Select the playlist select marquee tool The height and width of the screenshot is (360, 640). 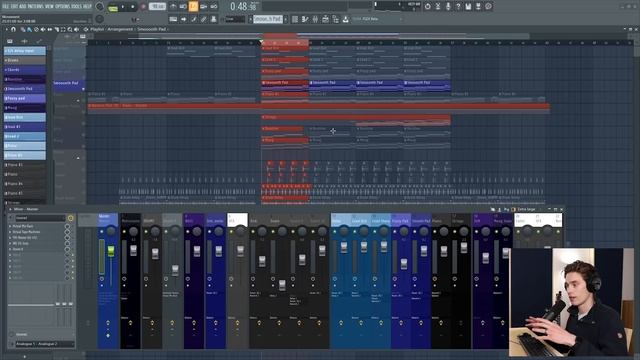coord(63,29)
